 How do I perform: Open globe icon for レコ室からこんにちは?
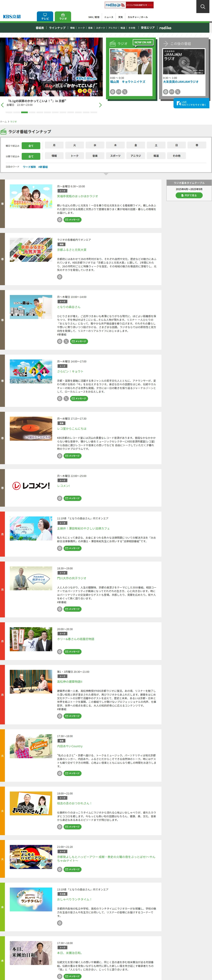coord(60,456)
